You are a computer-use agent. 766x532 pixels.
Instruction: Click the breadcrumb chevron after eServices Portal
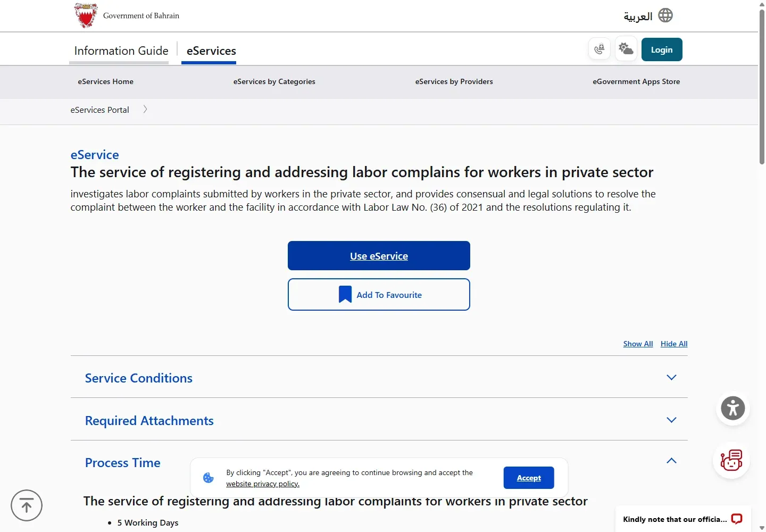[145, 110]
